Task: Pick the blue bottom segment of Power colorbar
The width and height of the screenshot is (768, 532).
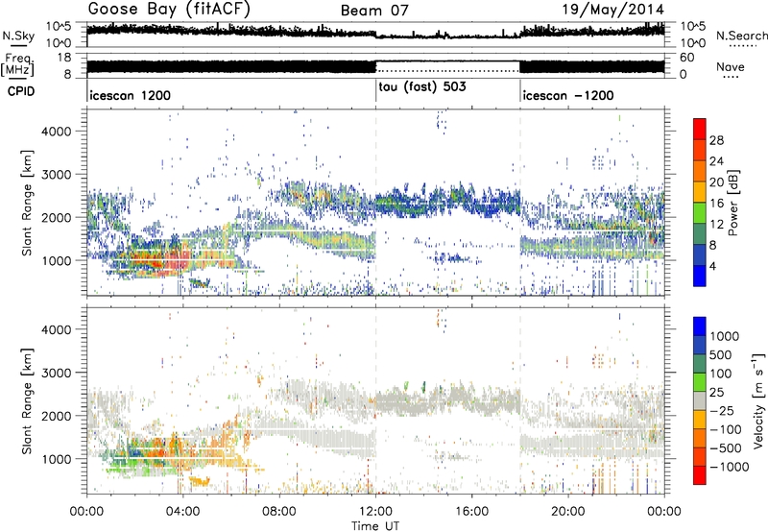Action: (x=700, y=277)
